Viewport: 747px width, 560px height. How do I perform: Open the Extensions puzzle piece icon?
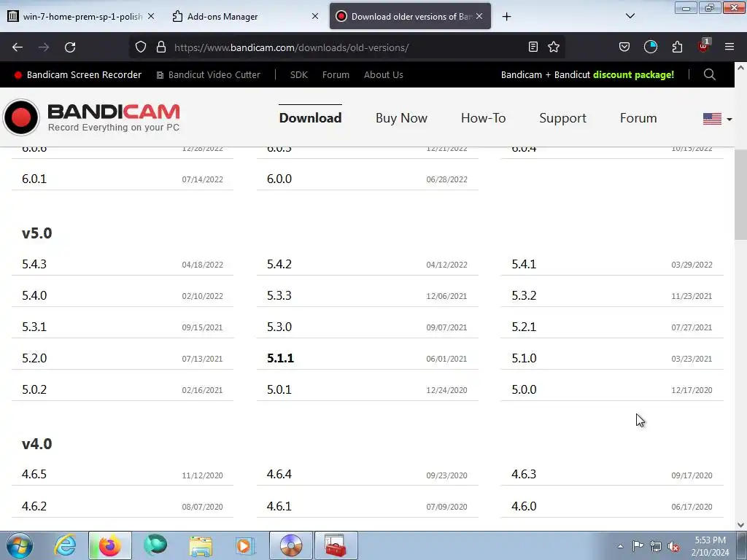click(677, 47)
